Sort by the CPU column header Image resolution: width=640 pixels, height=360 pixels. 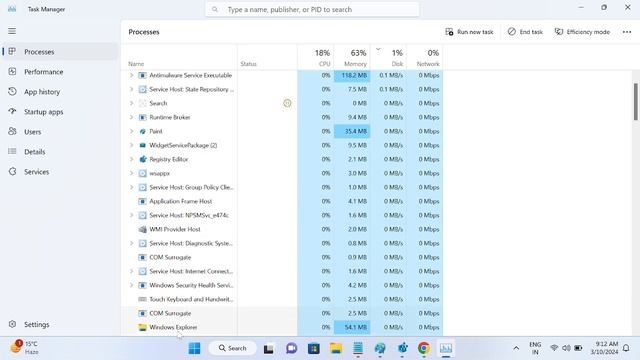pyautogui.click(x=316, y=58)
